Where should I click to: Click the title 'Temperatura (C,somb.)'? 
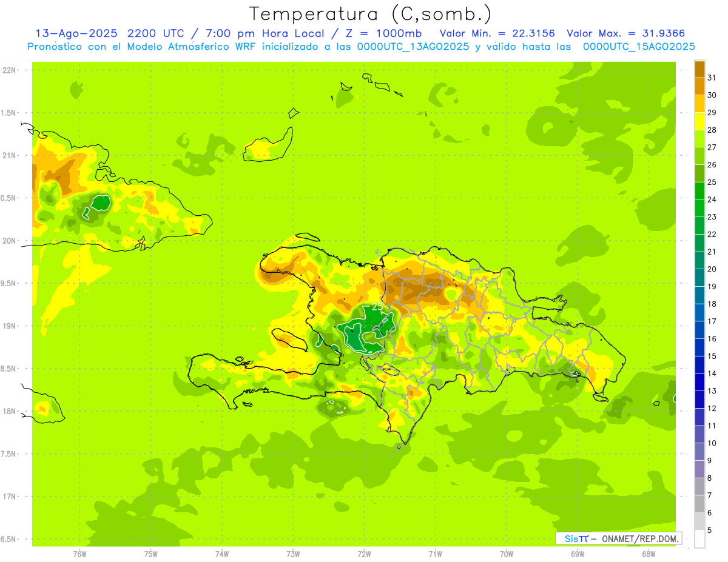(x=371, y=14)
